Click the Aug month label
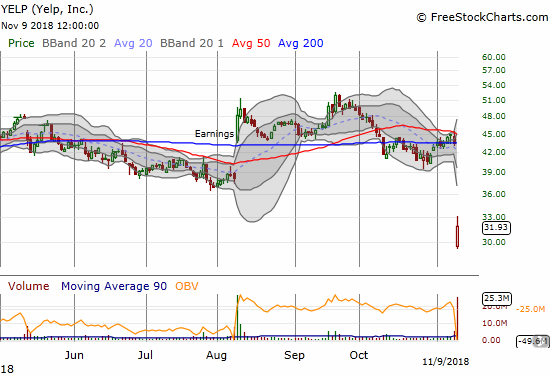 (x=216, y=355)
